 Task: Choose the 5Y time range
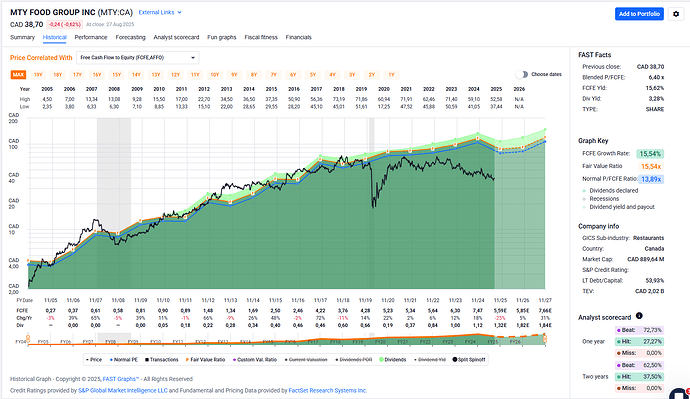pos(313,75)
